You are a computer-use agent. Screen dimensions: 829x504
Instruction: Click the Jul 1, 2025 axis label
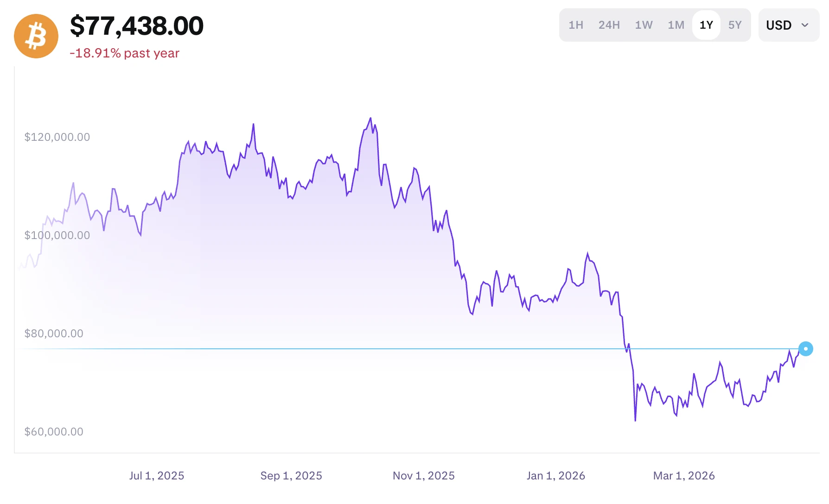[x=157, y=476]
